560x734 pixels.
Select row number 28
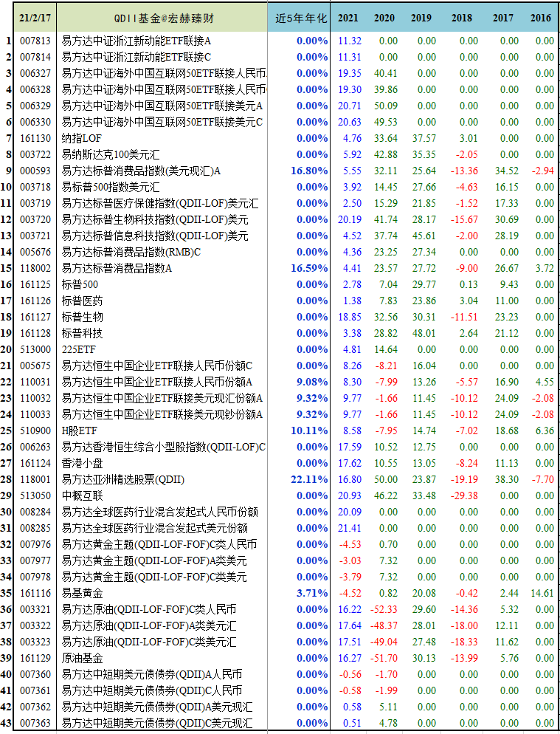[6, 479]
